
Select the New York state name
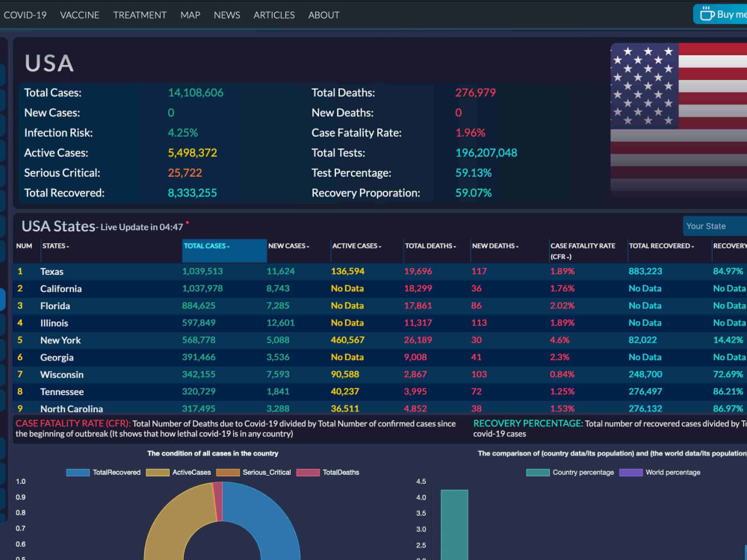point(61,340)
